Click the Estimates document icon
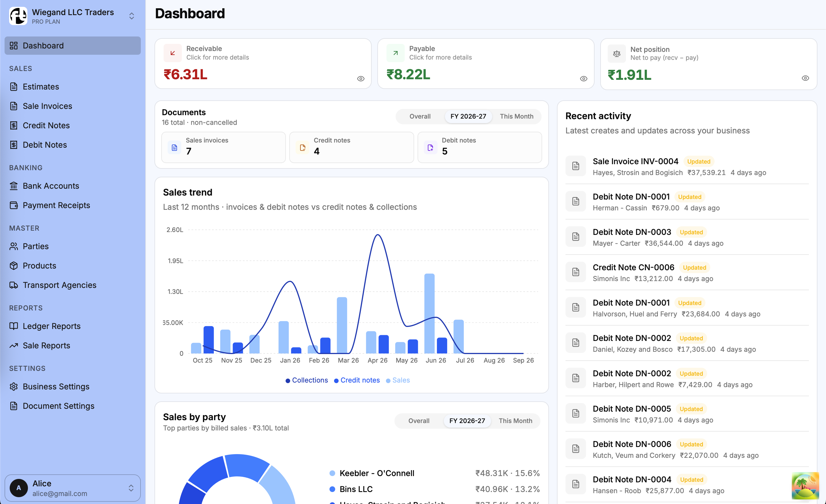826x504 pixels. 14,87
